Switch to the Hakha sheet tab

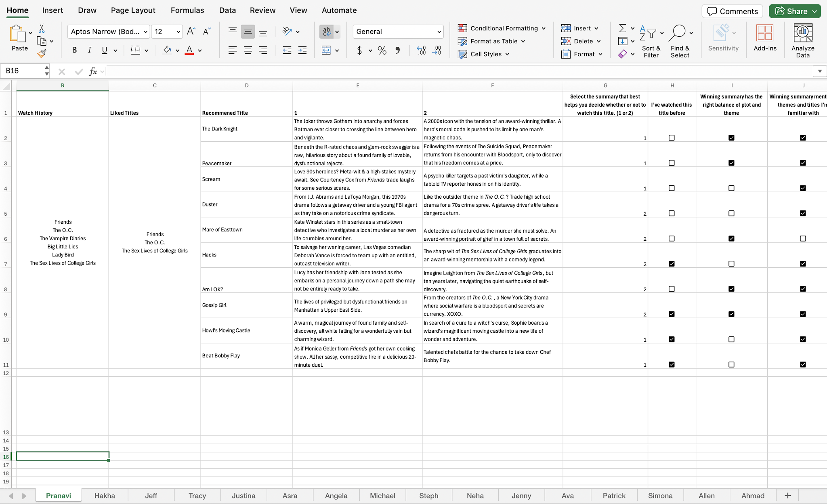point(105,496)
